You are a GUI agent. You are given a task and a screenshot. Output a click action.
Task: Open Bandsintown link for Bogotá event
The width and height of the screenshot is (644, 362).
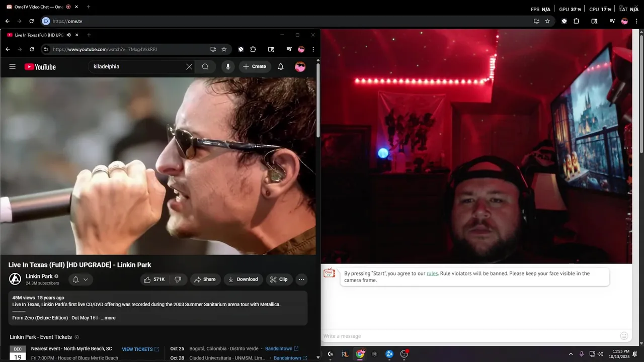click(x=282, y=348)
